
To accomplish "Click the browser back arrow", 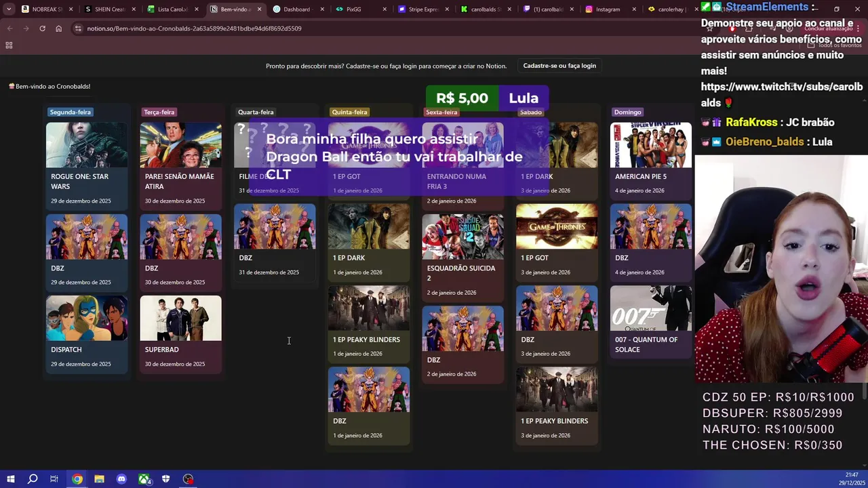I will point(9,28).
